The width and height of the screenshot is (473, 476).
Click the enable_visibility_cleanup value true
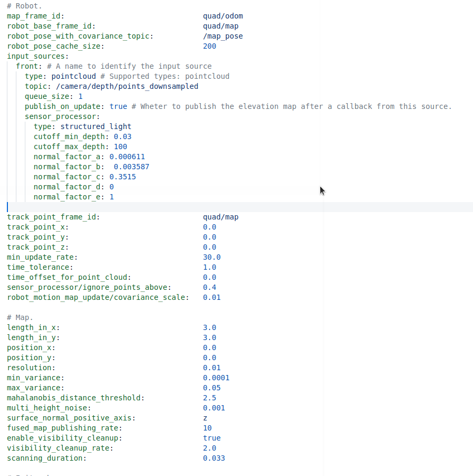[211, 438]
